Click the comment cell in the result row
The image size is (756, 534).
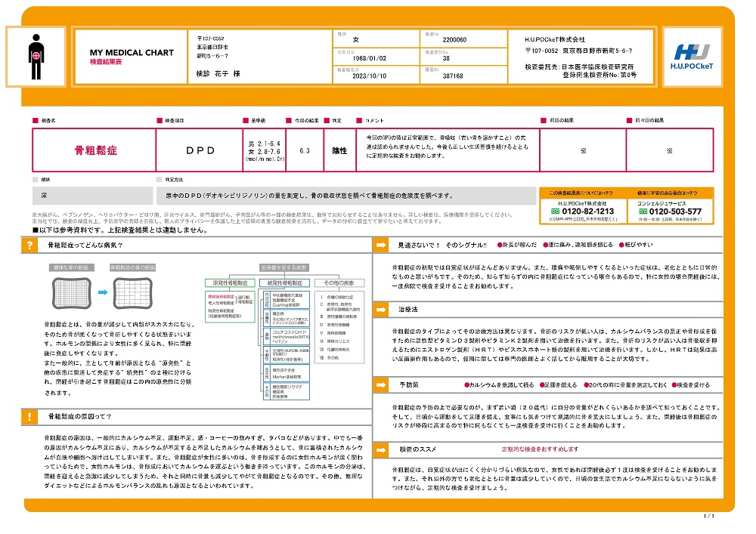pos(448,150)
